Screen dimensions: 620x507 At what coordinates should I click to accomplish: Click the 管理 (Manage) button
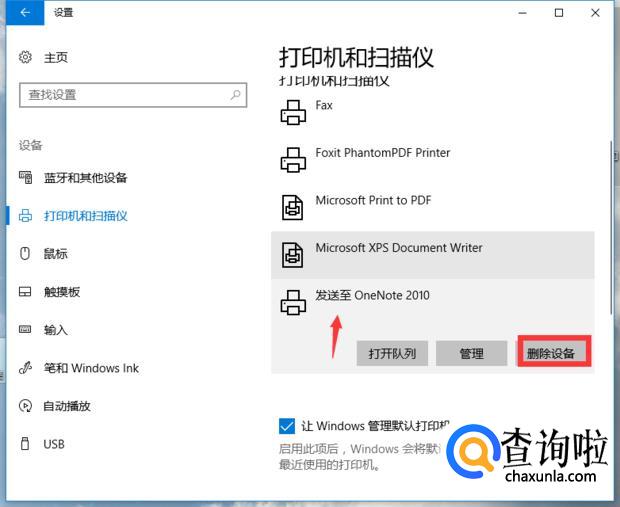[x=471, y=353]
